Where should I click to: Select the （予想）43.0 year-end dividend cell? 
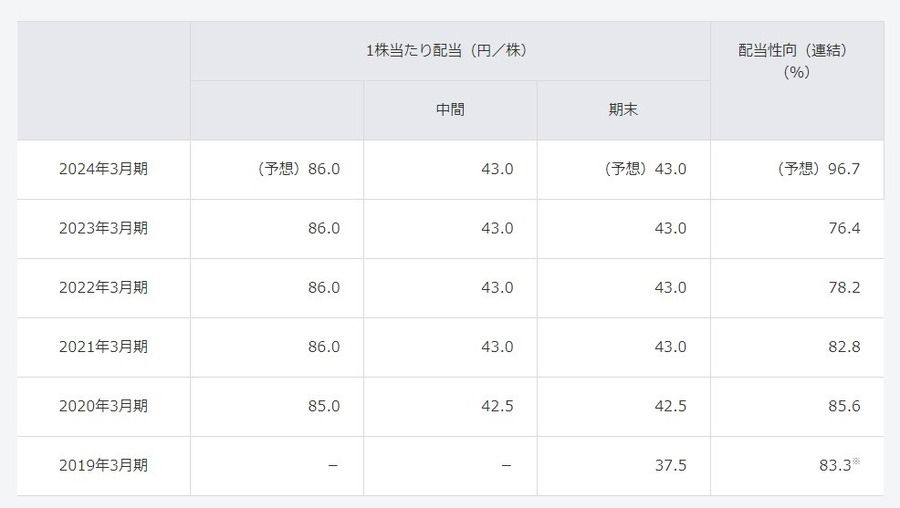645,169
